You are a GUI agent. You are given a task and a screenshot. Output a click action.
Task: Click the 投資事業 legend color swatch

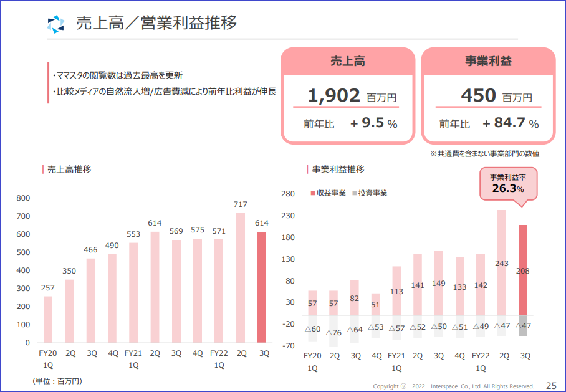point(355,193)
